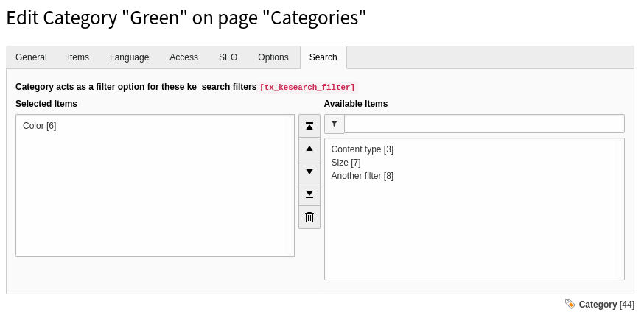Add Size [7] from available items

[346, 163]
